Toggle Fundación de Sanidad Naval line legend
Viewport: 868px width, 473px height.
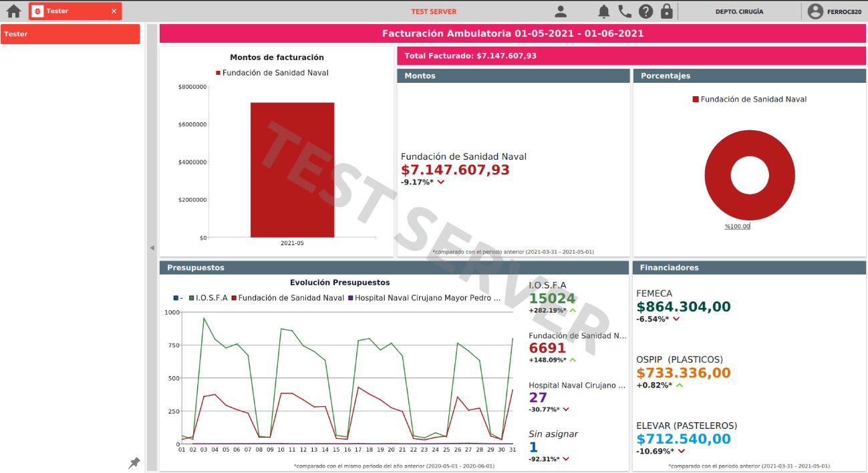(287, 298)
